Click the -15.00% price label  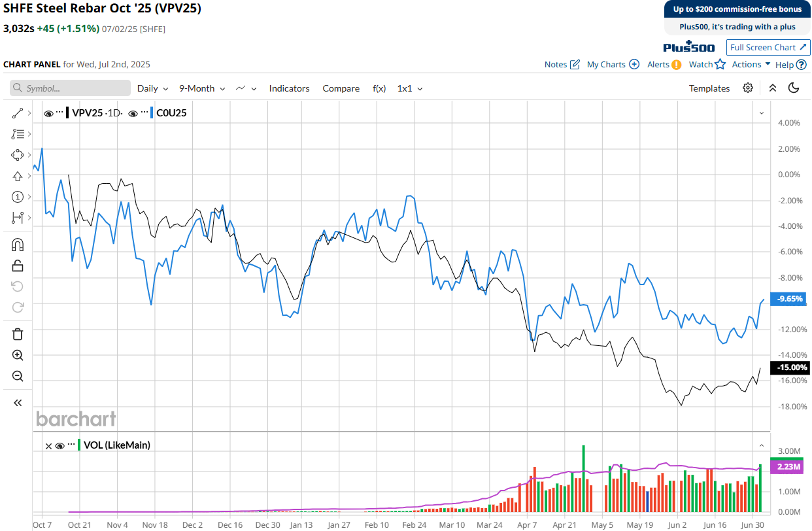[x=791, y=368]
